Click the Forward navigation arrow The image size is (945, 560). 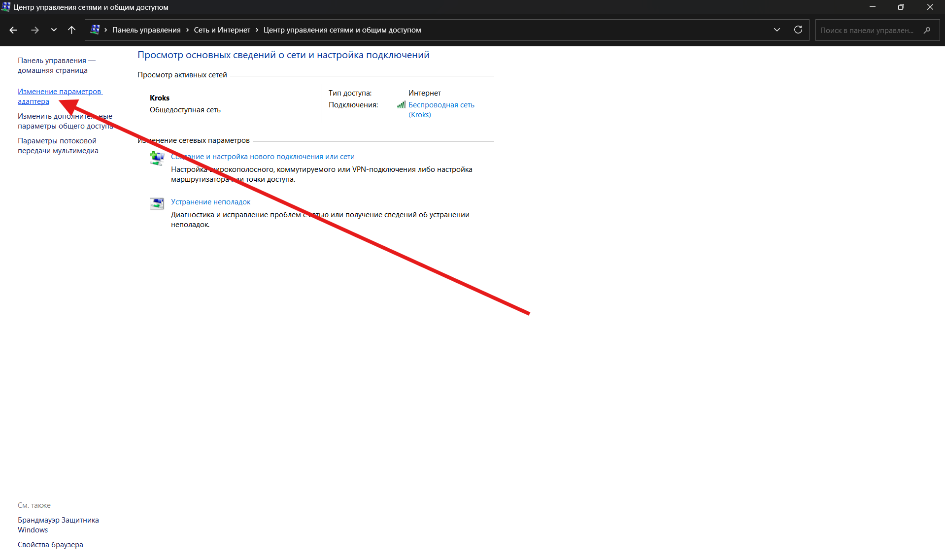(34, 30)
